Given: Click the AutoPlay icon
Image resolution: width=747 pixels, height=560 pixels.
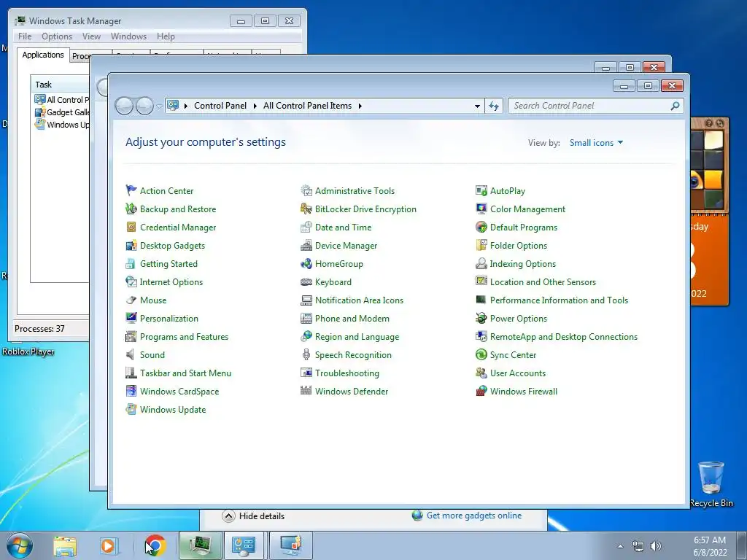Looking at the screenshot, I should tap(481, 190).
